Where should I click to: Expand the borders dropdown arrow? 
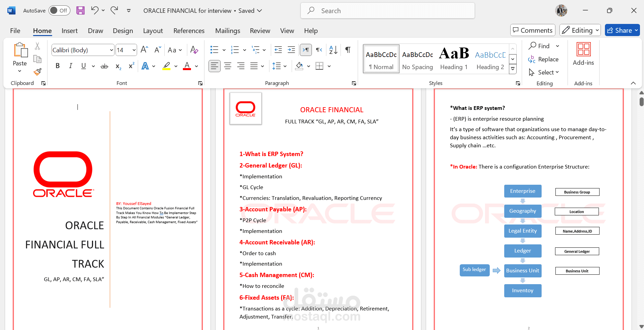[329, 66]
